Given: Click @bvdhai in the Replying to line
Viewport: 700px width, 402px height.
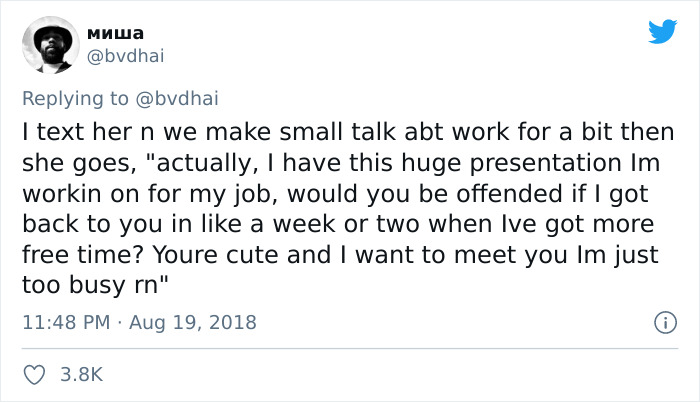Looking at the screenshot, I should [175, 98].
